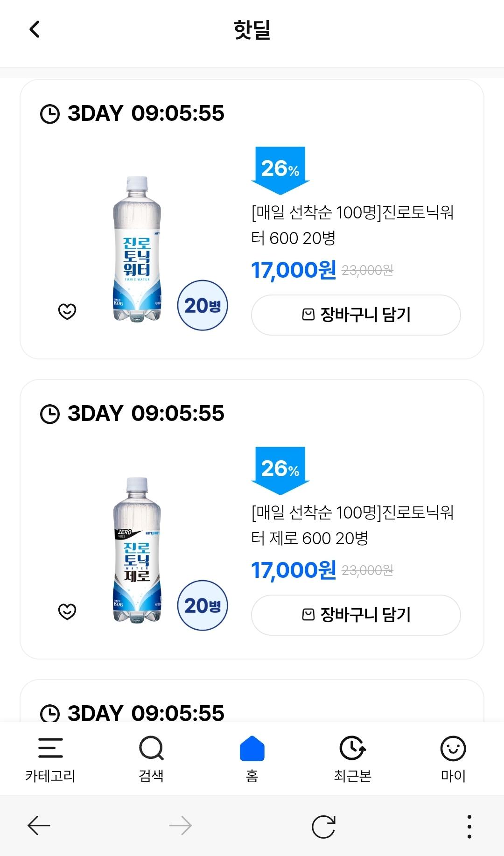Open the 진로토닉워터 제로 600 20병 title
This screenshot has width=504, height=856.
pos(352,526)
